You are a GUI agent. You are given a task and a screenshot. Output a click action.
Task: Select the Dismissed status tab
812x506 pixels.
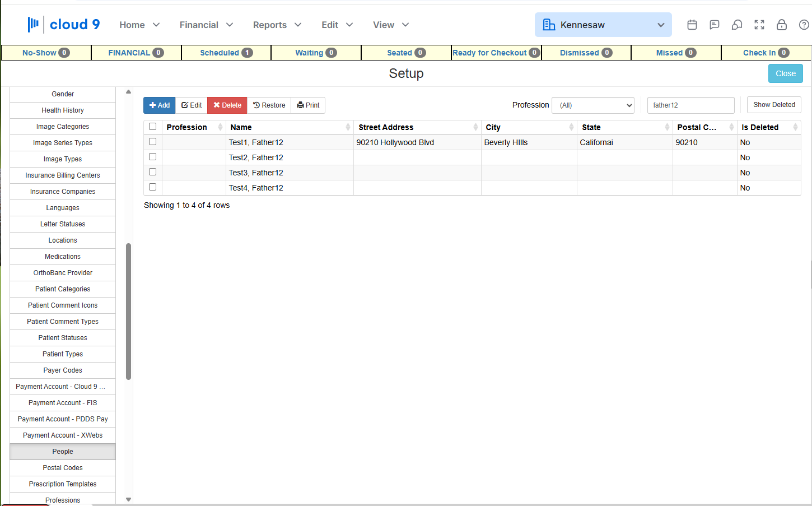pyautogui.click(x=586, y=53)
